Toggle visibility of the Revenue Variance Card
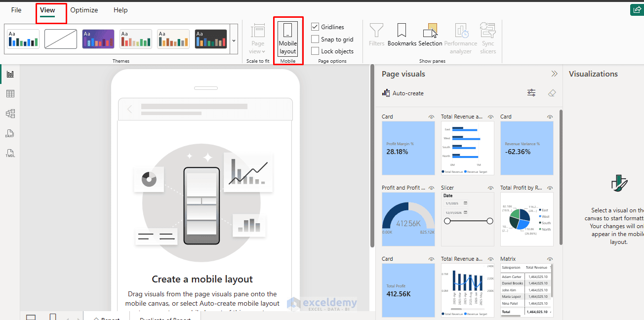644x320 pixels. coord(550,117)
